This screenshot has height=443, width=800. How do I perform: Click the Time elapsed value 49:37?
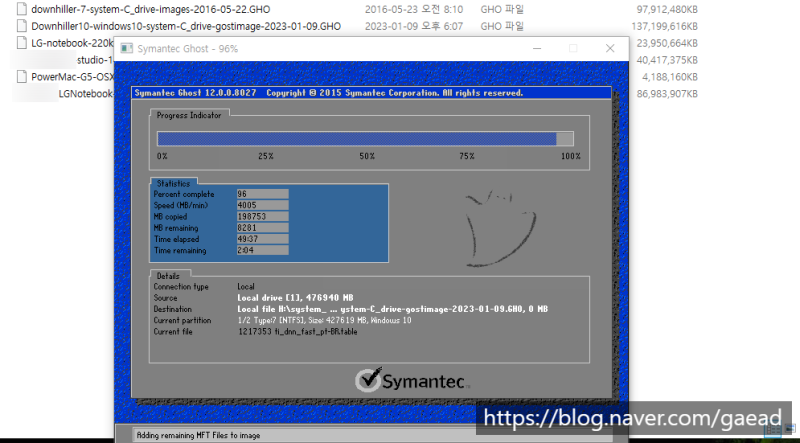coord(263,239)
